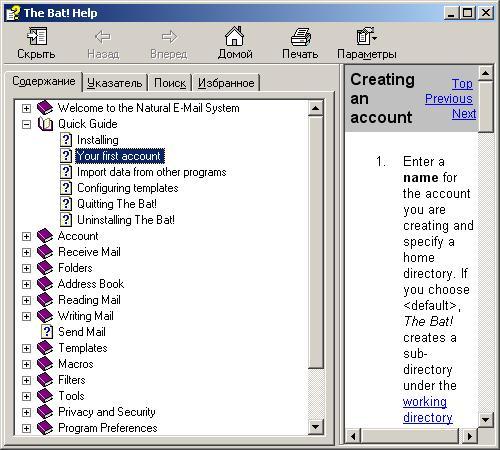This screenshot has width=500, height=450.
Task: Collapse the Quick Guide tree node
Action: 26,124
